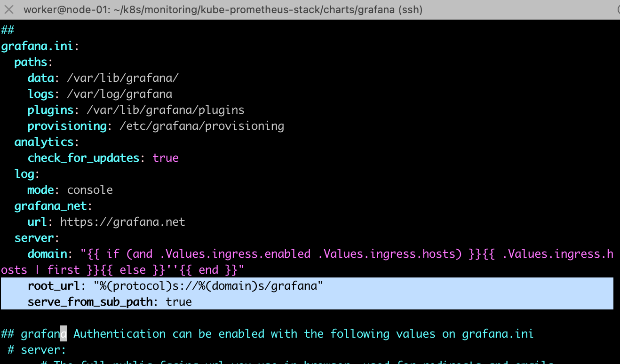The height and width of the screenshot is (364, 620).
Task: Click the server key
Action: click(x=34, y=238)
